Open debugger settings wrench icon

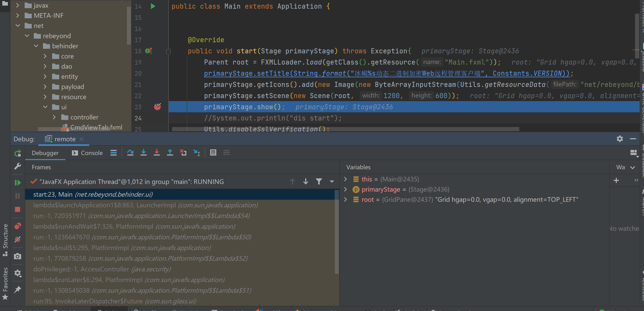(x=18, y=166)
